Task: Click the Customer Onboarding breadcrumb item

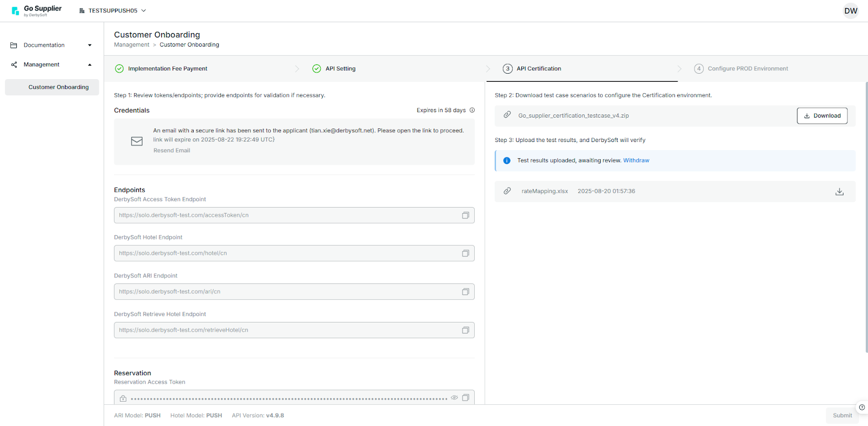Action: [189, 45]
